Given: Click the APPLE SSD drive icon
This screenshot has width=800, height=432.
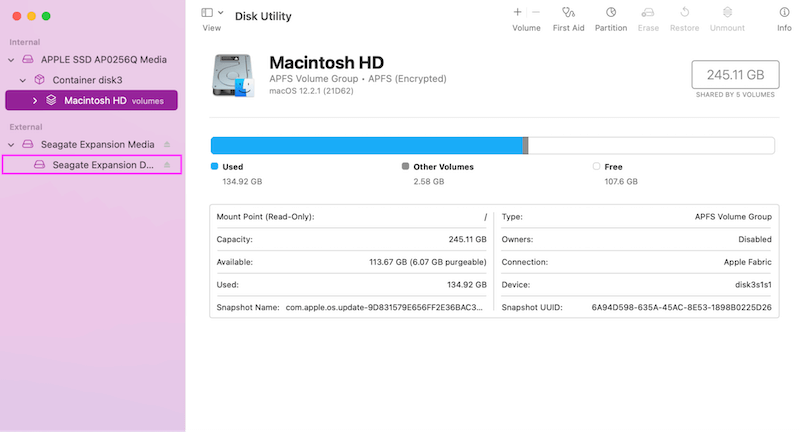Looking at the screenshot, I should [x=28, y=60].
